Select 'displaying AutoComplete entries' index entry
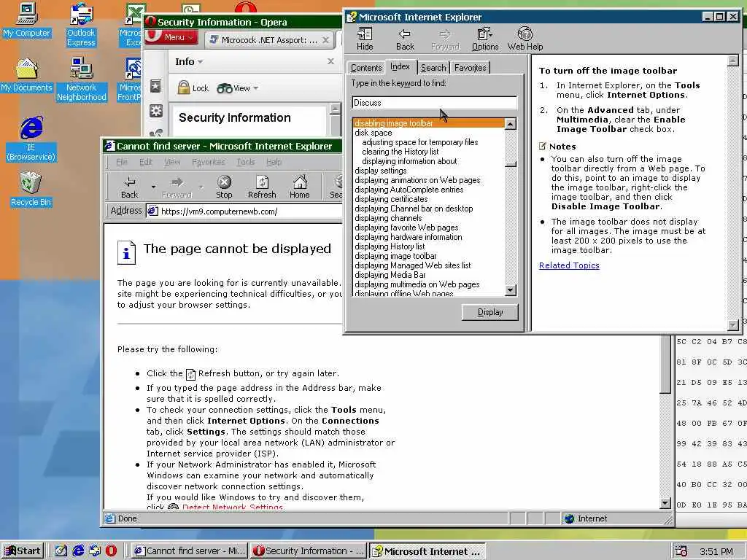This screenshot has width=747, height=560. pyautogui.click(x=409, y=190)
